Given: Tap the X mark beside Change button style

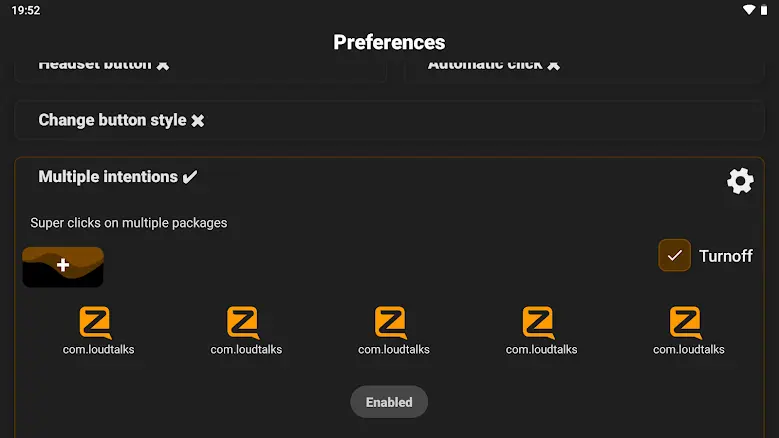Looking at the screenshot, I should click(x=198, y=121).
